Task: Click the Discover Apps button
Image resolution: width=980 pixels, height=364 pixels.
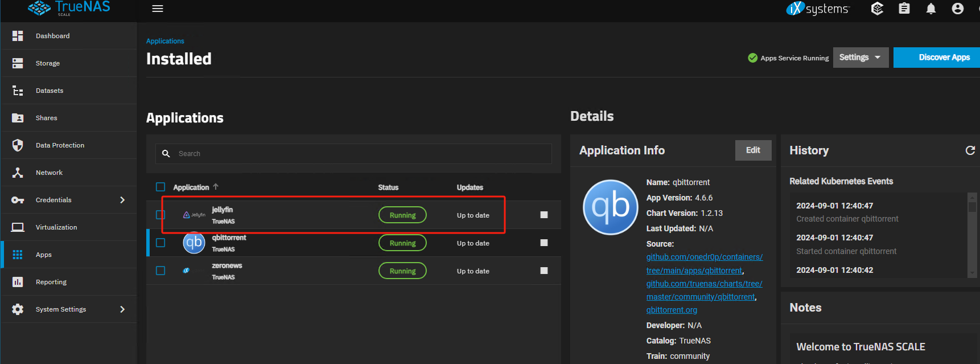Action: tap(937, 58)
